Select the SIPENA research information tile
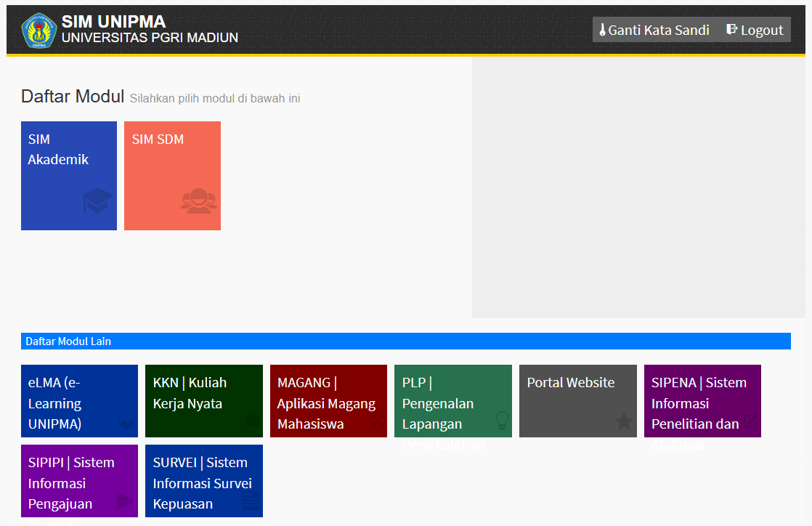The image size is (812, 526). 702,401
